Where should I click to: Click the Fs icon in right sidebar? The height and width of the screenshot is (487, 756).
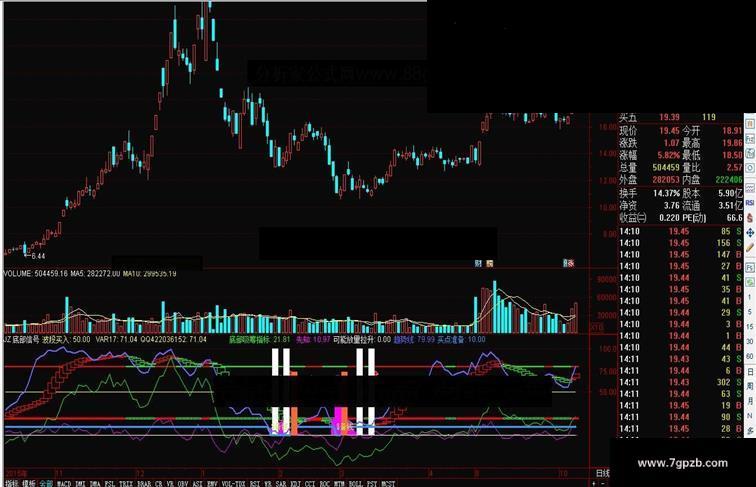750,267
